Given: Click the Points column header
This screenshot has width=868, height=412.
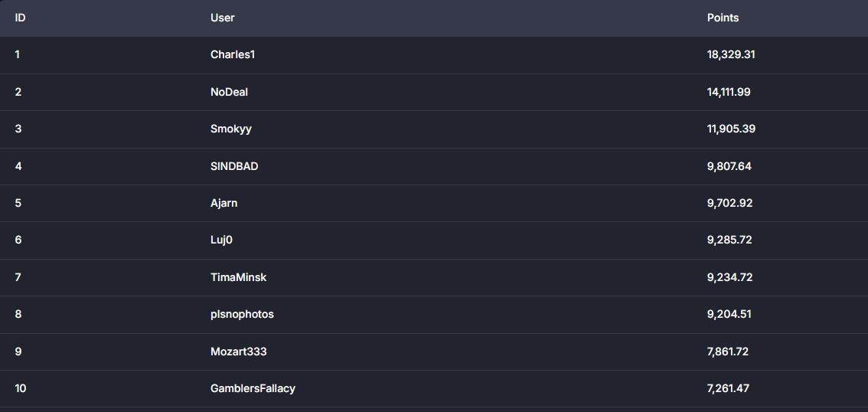Looking at the screenshot, I should coord(723,18).
